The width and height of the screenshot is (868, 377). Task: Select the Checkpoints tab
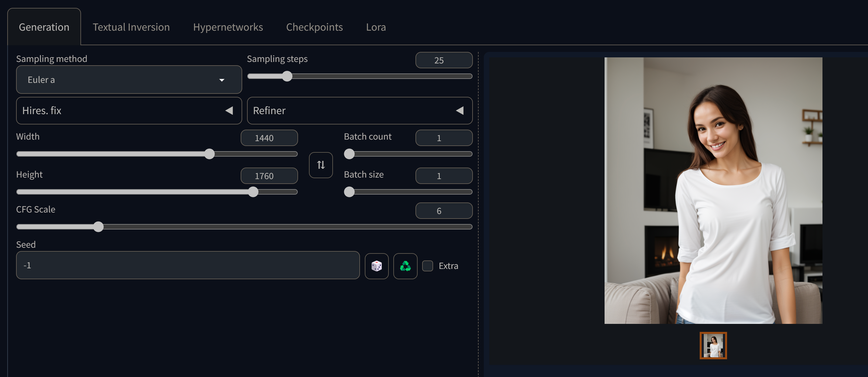pos(314,27)
